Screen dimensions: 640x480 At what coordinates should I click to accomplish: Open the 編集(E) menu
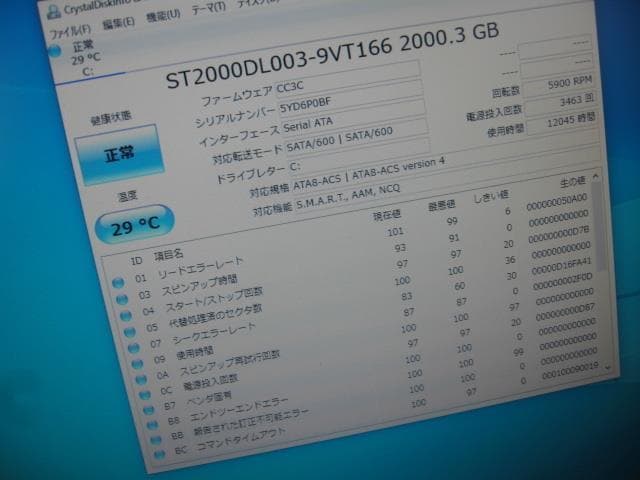(x=118, y=23)
